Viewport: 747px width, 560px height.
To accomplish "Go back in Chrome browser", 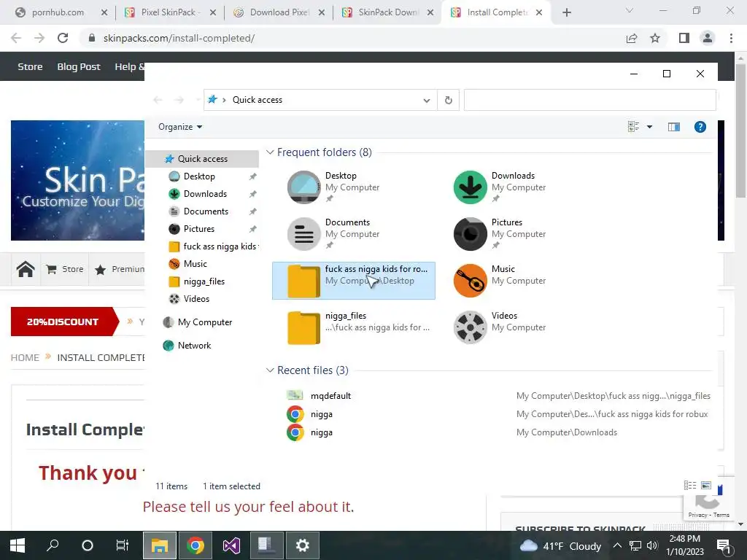I will point(16,38).
